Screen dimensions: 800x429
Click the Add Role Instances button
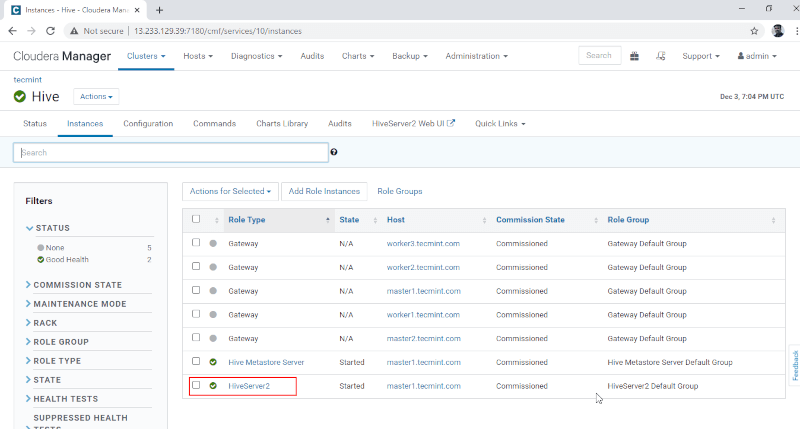tap(323, 191)
